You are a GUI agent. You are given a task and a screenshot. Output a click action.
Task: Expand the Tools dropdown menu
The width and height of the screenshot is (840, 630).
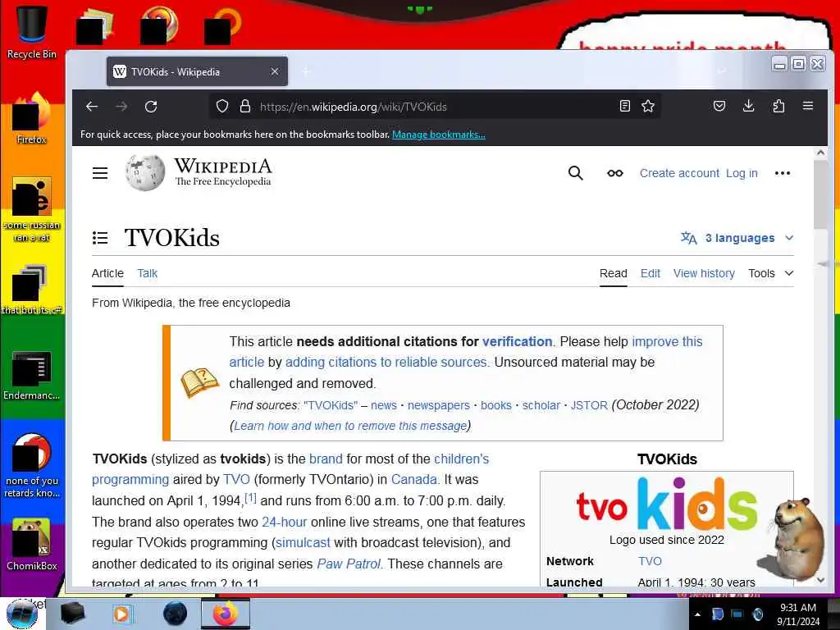[x=770, y=273]
